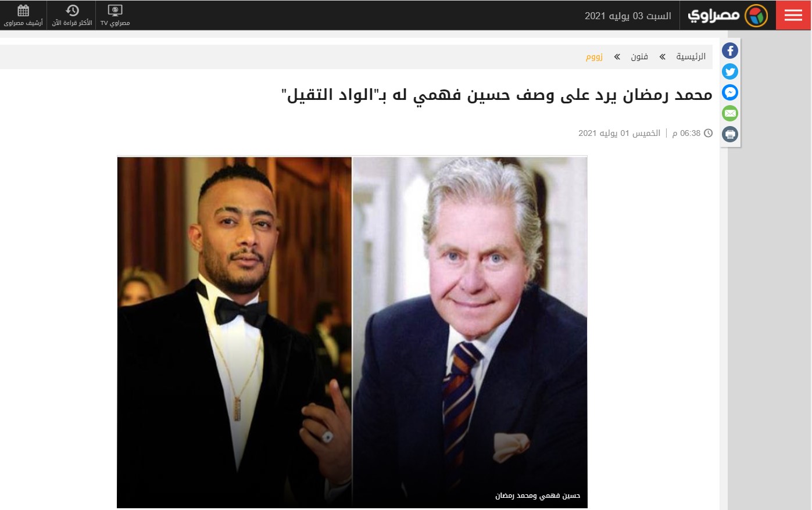
Task: Open the most-read-now section
Action: [72, 15]
